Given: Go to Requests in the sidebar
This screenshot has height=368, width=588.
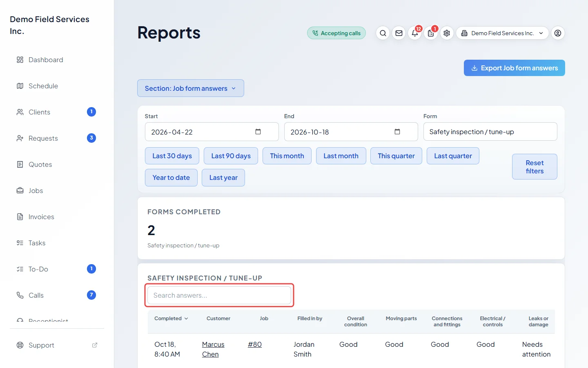Looking at the screenshot, I should pyautogui.click(x=57, y=138).
